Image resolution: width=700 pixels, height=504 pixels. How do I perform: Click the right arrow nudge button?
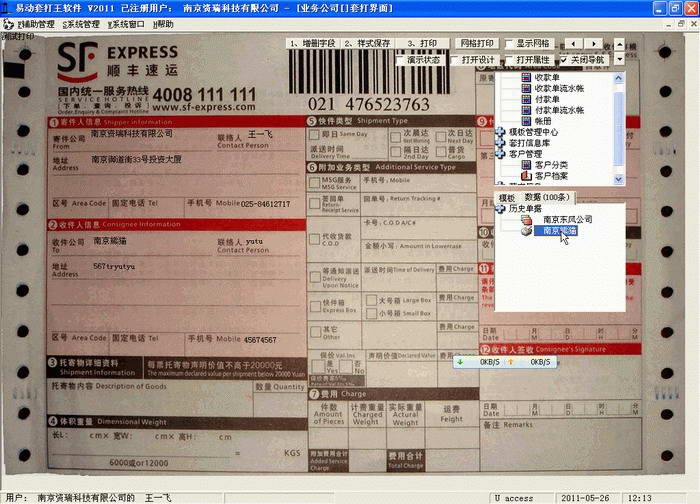coord(593,44)
